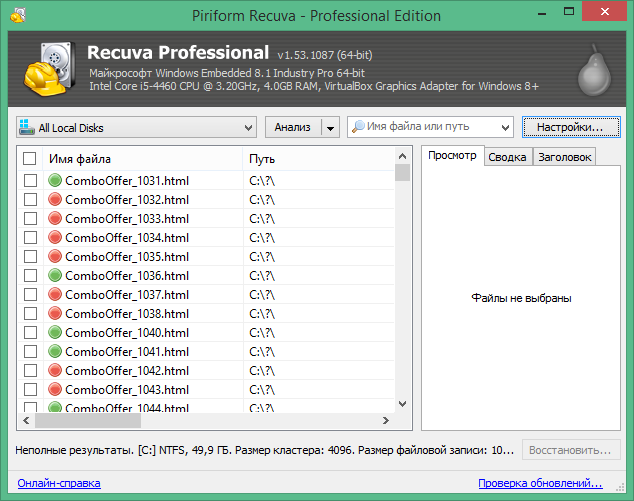Open the All Local Disks dropdown
This screenshot has height=501, width=634.
[137, 127]
